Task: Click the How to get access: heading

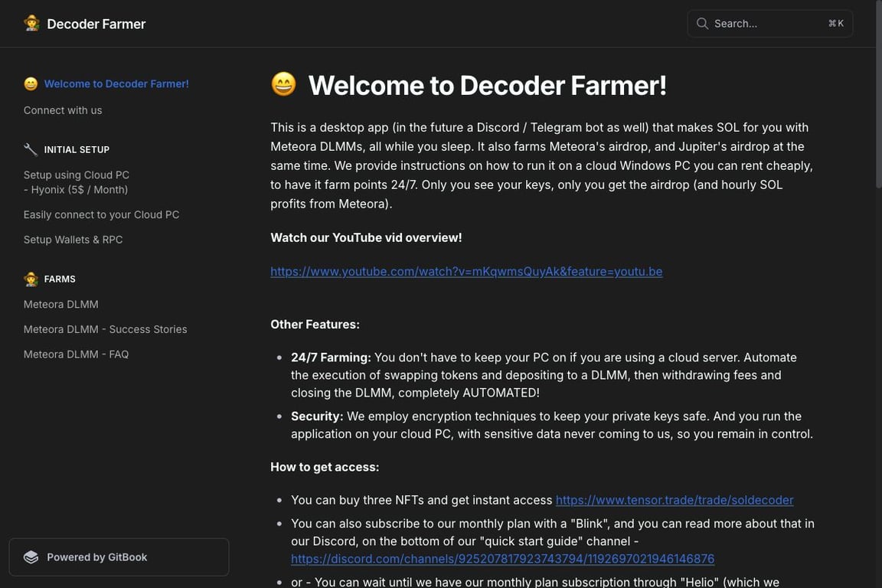Action: 325,467
